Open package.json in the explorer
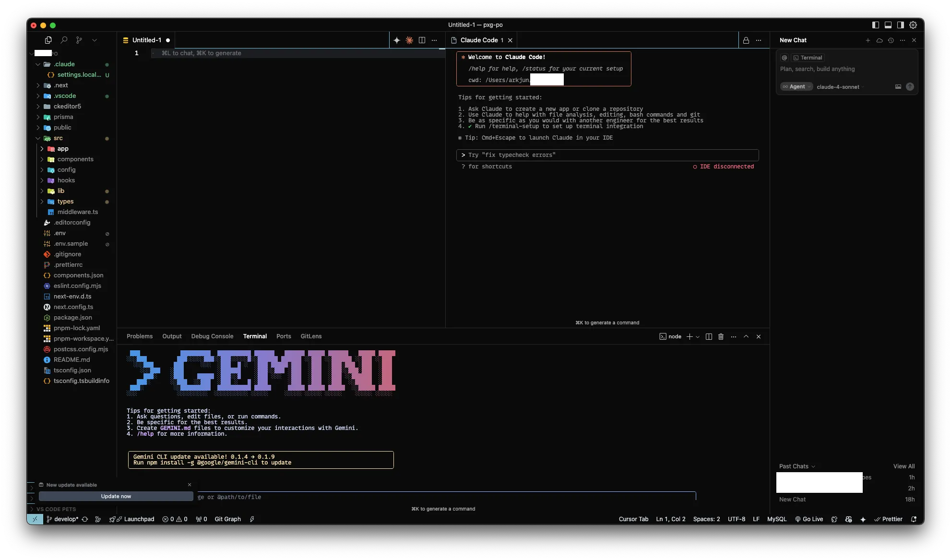The width and height of the screenshot is (951, 560). click(72, 318)
